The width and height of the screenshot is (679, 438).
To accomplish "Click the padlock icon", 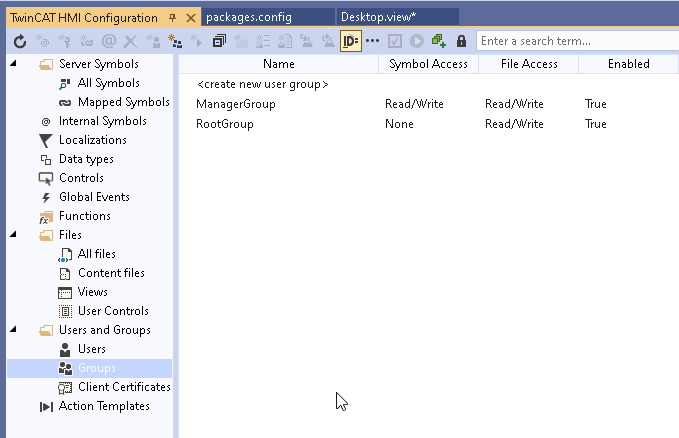I will click(x=462, y=42).
